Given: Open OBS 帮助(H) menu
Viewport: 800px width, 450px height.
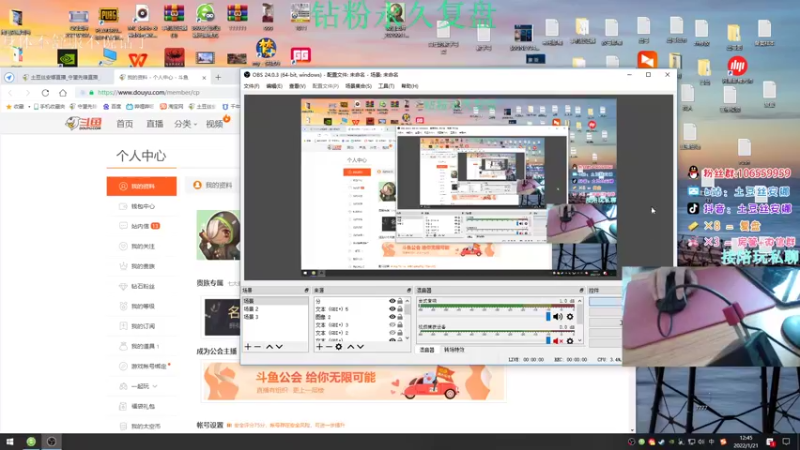Looking at the screenshot, I should click(x=409, y=86).
